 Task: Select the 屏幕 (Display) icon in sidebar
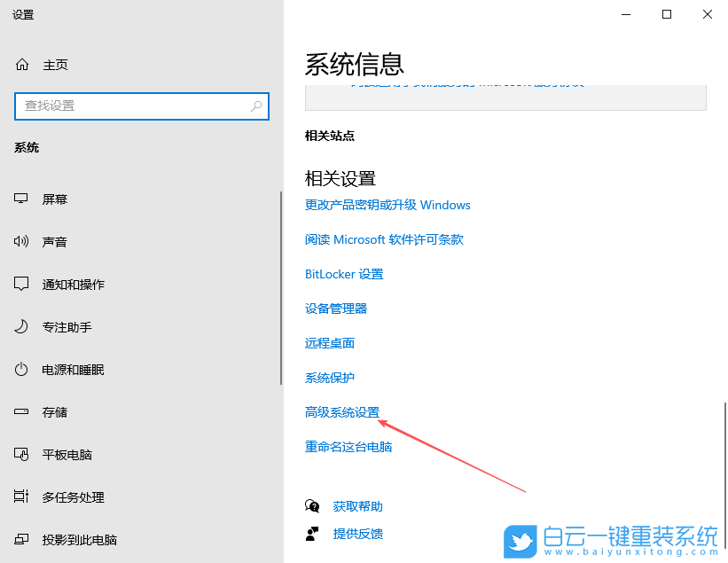click(x=20, y=199)
